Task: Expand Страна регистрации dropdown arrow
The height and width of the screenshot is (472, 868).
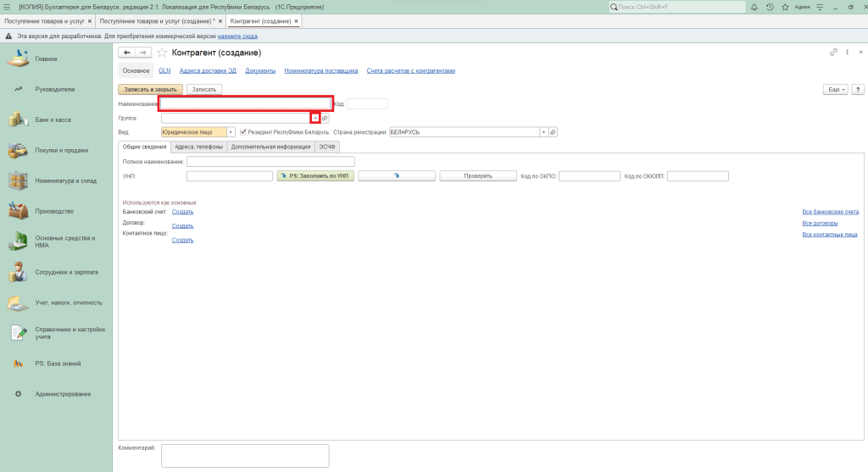Action: 542,132
